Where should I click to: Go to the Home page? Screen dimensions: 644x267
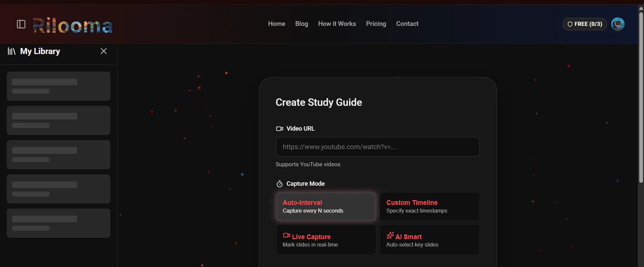(277, 24)
